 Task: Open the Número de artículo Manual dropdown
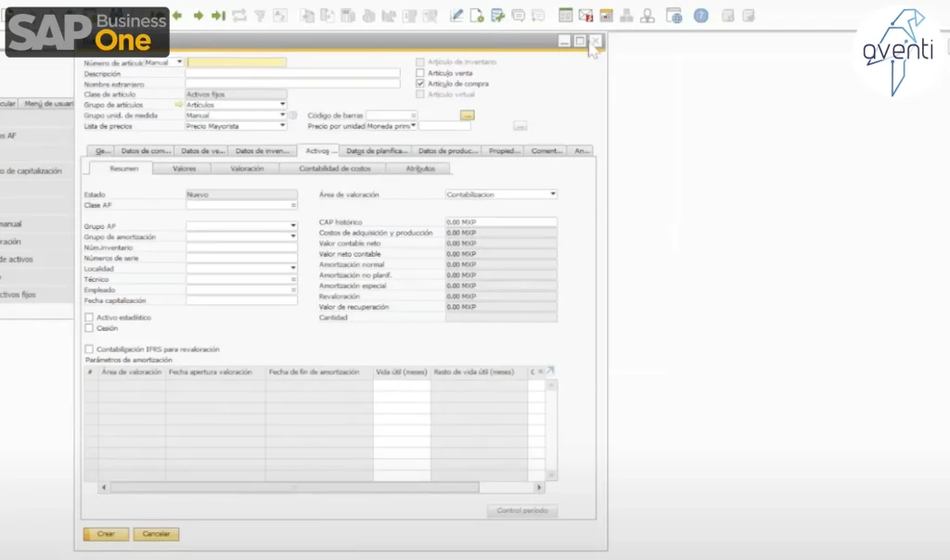tap(179, 62)
